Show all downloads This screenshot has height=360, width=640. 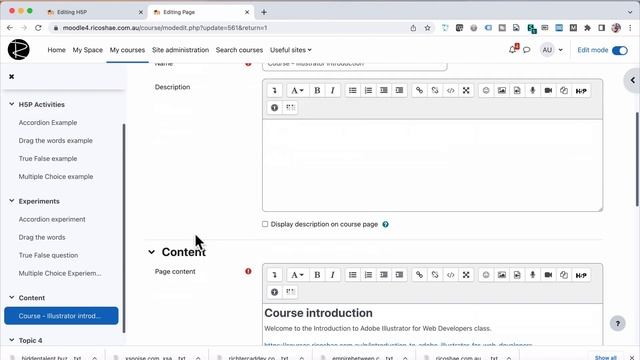pos(606,357)
